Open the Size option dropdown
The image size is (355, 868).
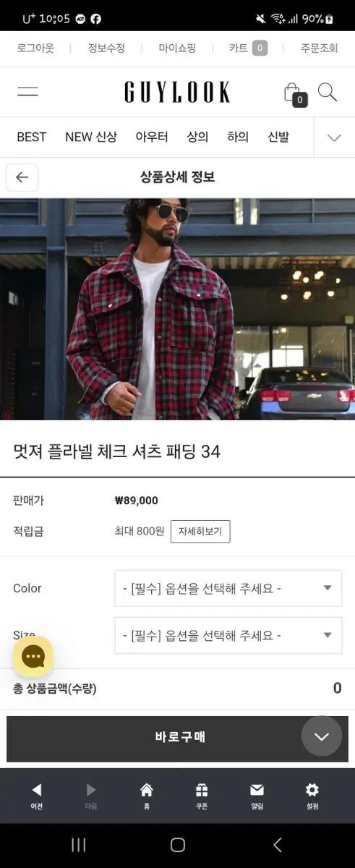[228, 635]
